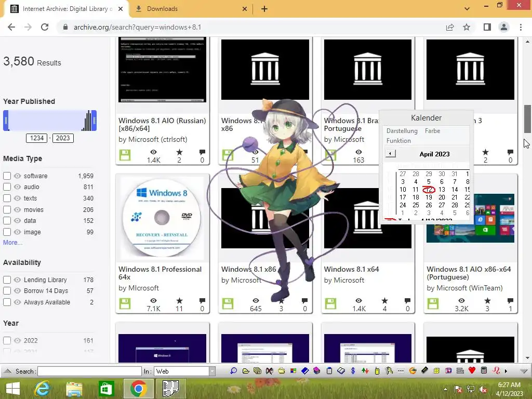This screenshot has height=399, width=532.
Task: Click the yellow package box icon in search toolbar
Action: point(436,371)
